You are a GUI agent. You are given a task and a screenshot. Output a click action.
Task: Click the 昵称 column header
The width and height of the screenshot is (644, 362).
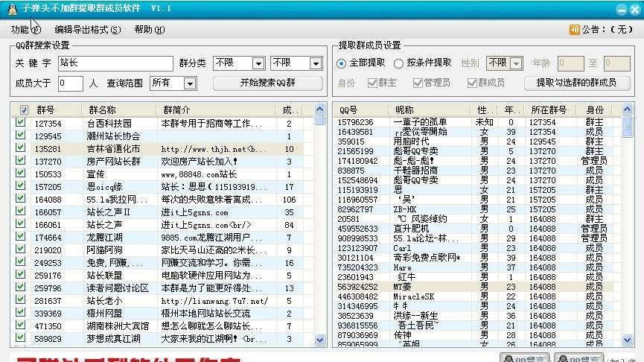coord(429,110)
